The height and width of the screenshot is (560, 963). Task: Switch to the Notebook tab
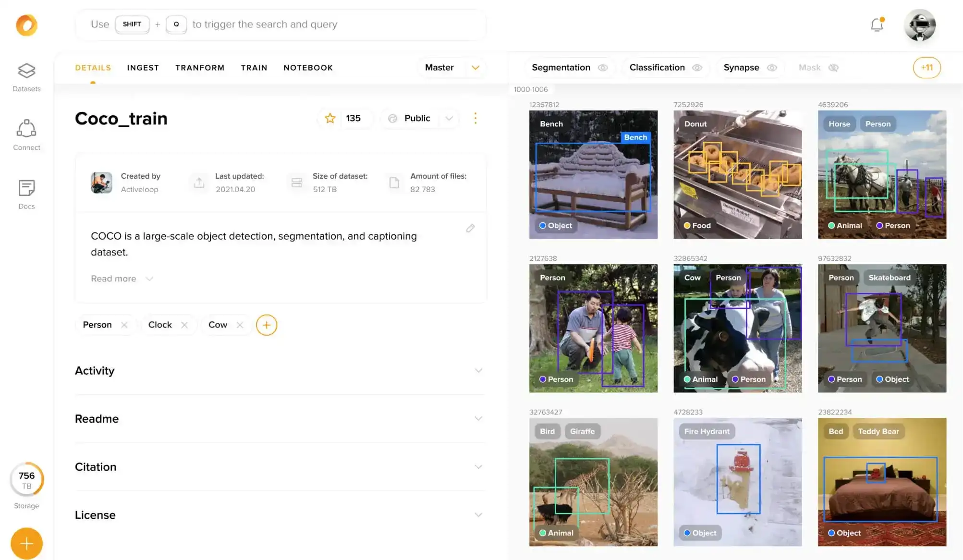click(x=308, y=68)
